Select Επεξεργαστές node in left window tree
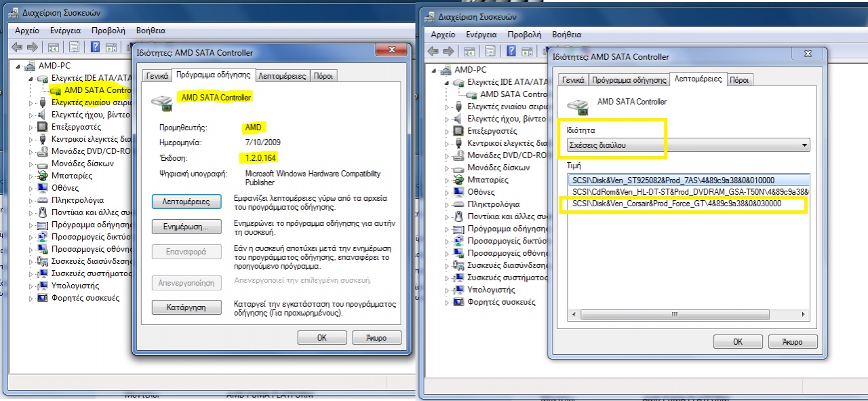Screen dimensions: 868x401 77,127
